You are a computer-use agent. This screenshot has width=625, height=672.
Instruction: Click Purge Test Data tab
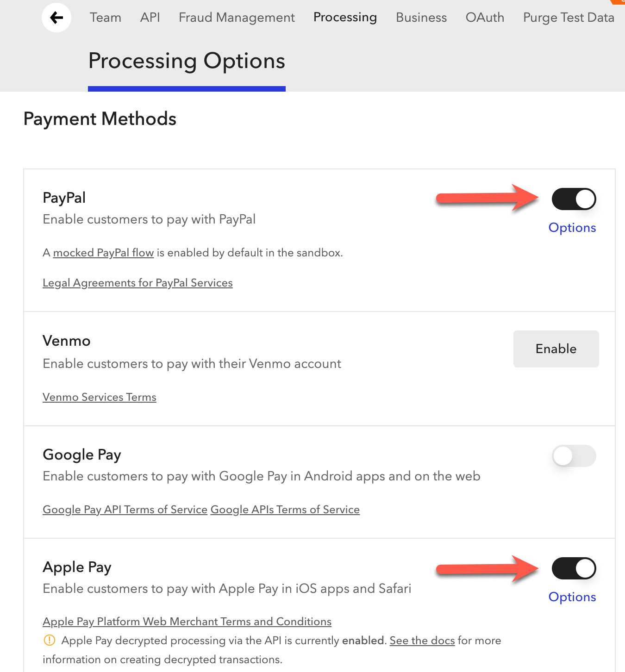pyautogui.click(x=569, y=18)
